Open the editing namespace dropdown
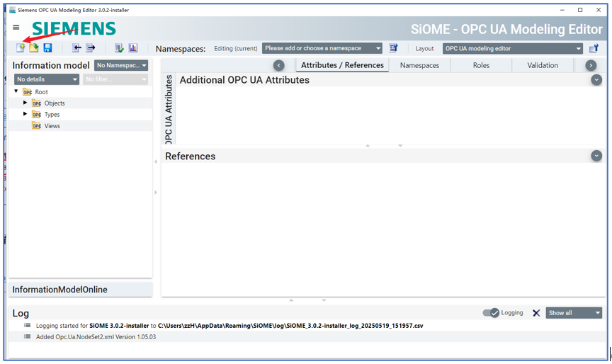This screenshot has width=612, height=364. [x=322, y=48]
